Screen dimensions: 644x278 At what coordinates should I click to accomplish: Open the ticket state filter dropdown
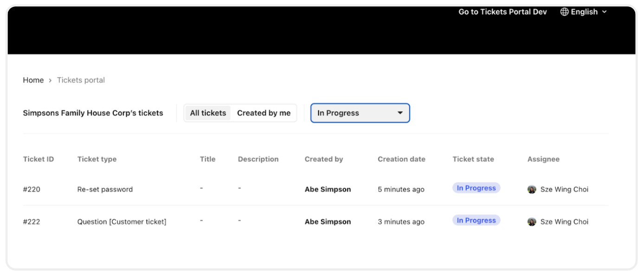pyautogui.click(x=360, y=113)
